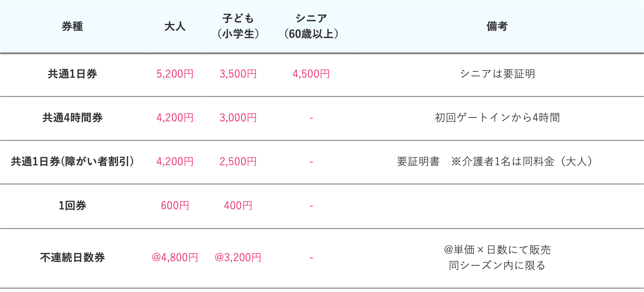Click the 初回ゲートインから4時間 note
Screen dimensions: 644x292
(x=497, y=118)
